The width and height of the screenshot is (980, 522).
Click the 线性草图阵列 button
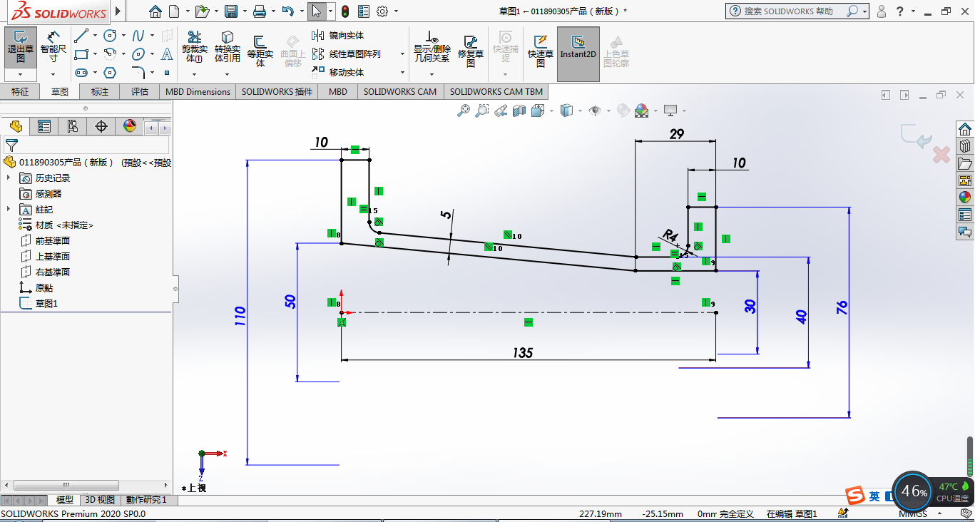(x=347, y=54)
